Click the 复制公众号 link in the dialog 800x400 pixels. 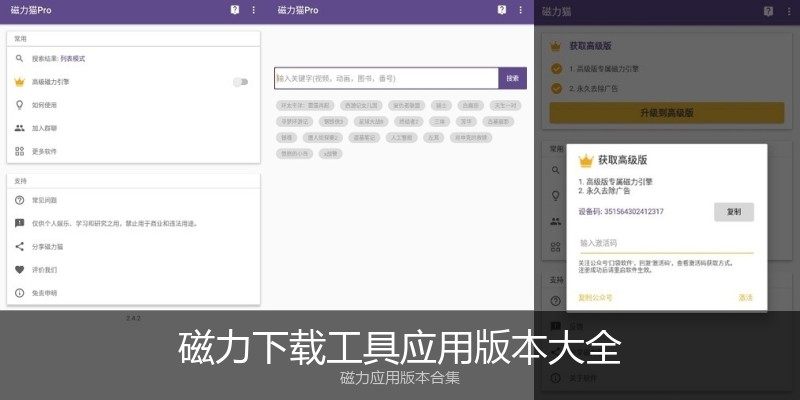coord(595,297)
